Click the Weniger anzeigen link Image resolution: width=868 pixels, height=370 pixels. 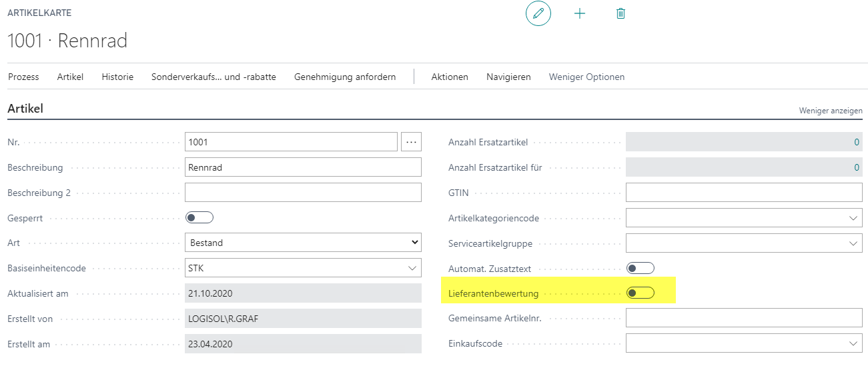[831, 111]
